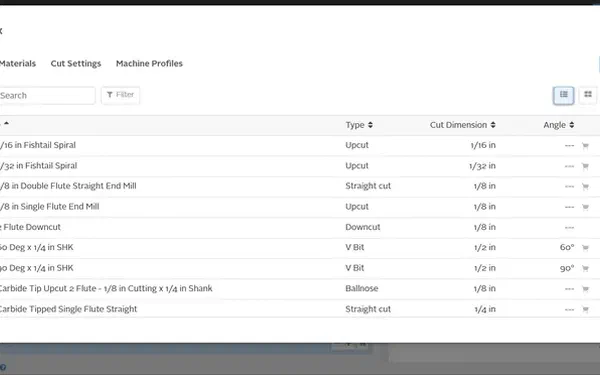Sort table by Angle column

558,125
